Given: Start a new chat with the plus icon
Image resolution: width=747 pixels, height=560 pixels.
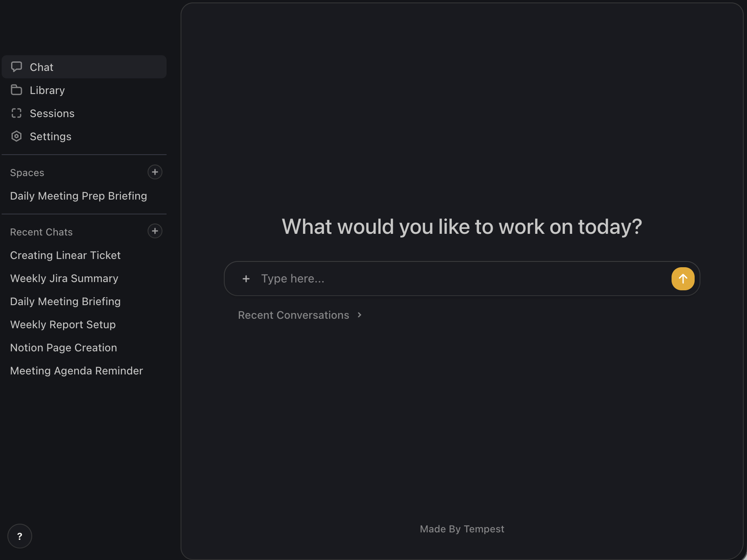Looking at the screenshot, I should pyautogui.click(x=155, y=231).
